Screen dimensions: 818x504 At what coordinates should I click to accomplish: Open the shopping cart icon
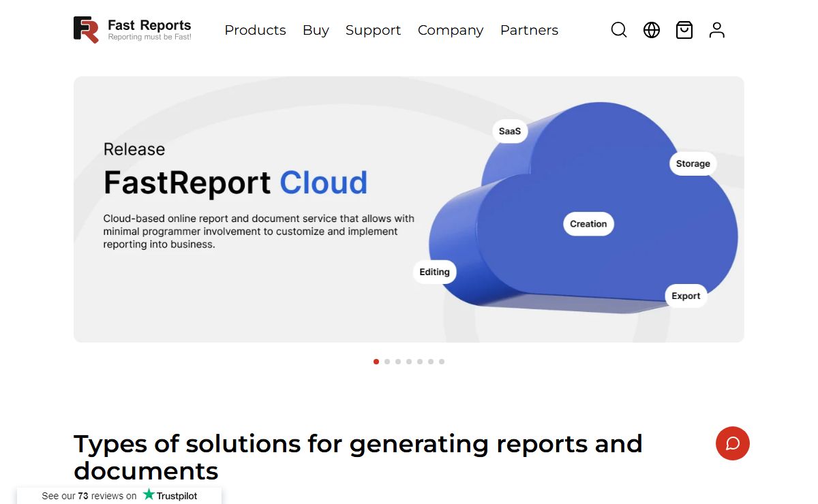pyautogui.click(x=684, y=30)
